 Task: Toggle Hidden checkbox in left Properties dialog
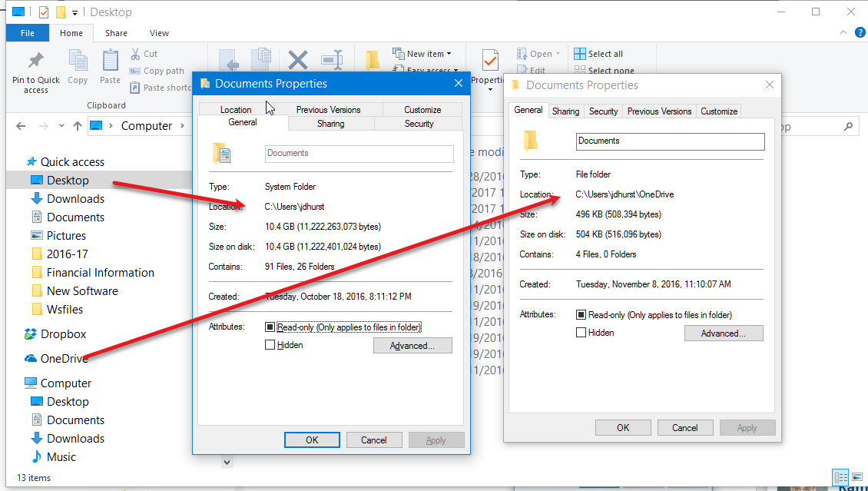pyautogui.click(x=270, y=345)
